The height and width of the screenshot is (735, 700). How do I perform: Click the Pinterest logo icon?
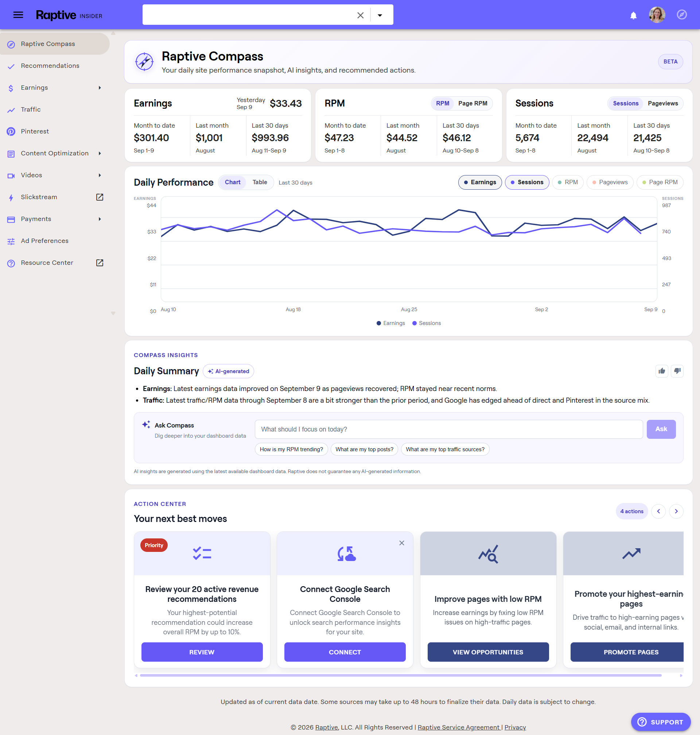click(11, 132)
